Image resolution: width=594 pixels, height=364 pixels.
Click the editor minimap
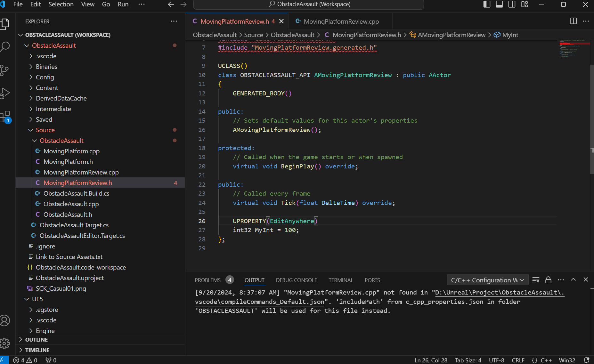(x=574, y=49)
